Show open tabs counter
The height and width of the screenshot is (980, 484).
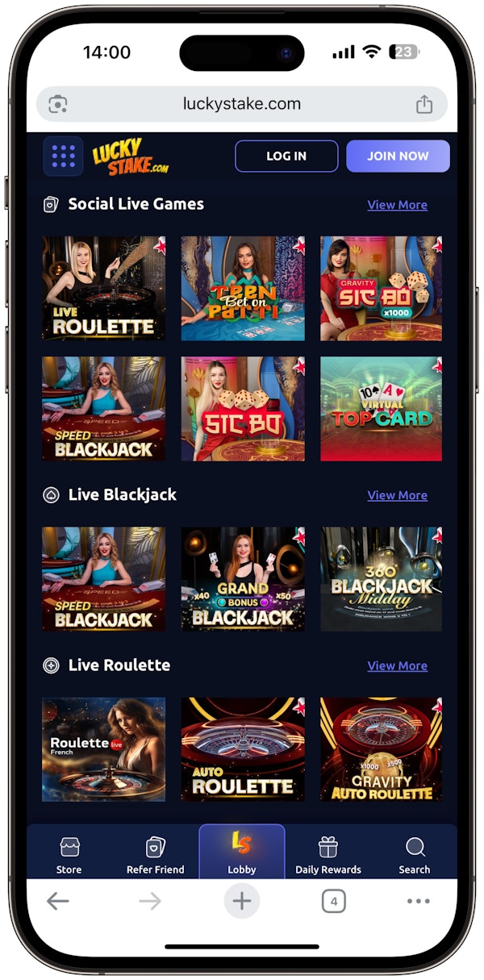click(333, 901)
